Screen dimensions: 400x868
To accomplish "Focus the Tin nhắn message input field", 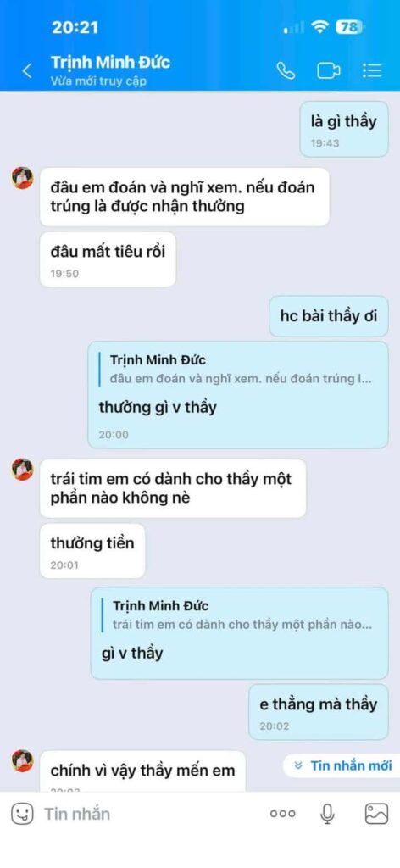I will tap(149, 814).
